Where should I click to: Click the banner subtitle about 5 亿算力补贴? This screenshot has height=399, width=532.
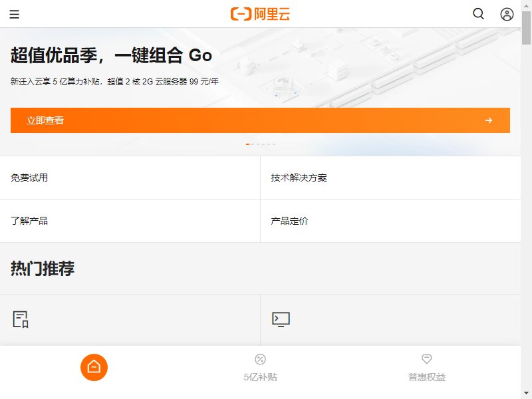(114, 81)
